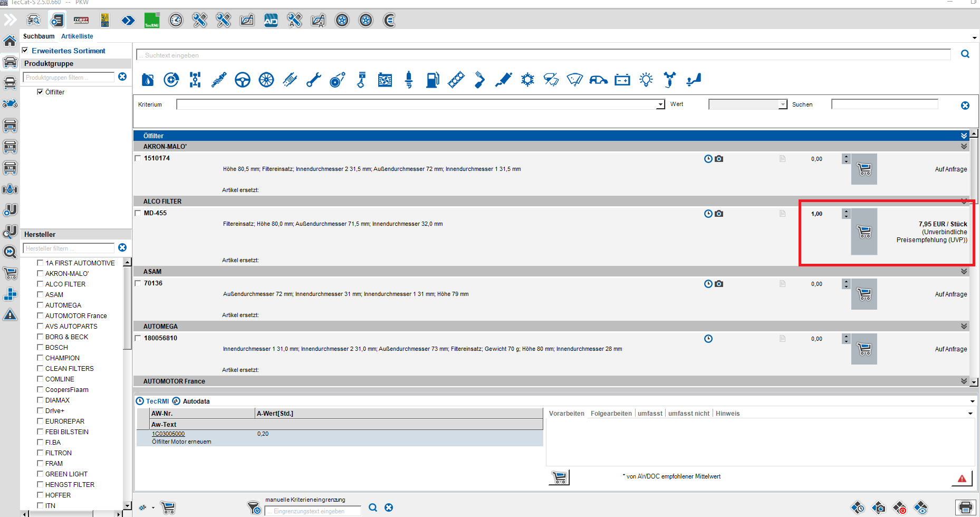This screenshot has height=517, width=980.
Task: Toggle Erweitertes Sortiment checkbox
Action: click(x=25, y=51)
